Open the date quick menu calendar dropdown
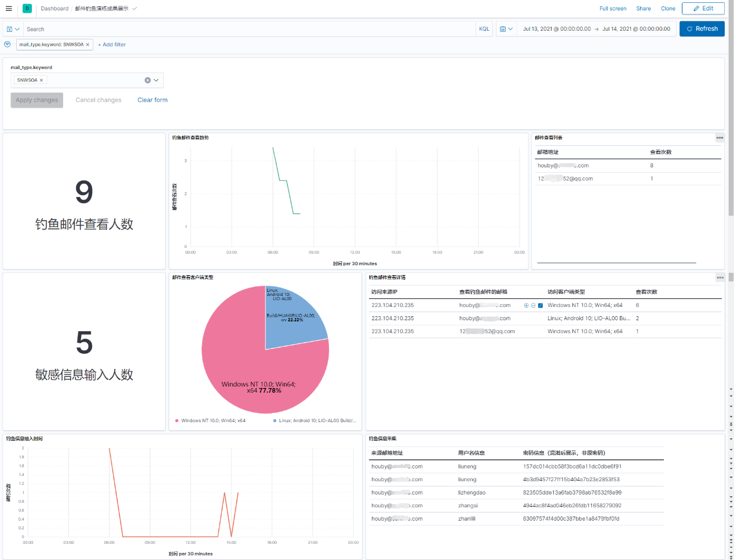Viewport: 734px width, 560px height. click(506, 29)
